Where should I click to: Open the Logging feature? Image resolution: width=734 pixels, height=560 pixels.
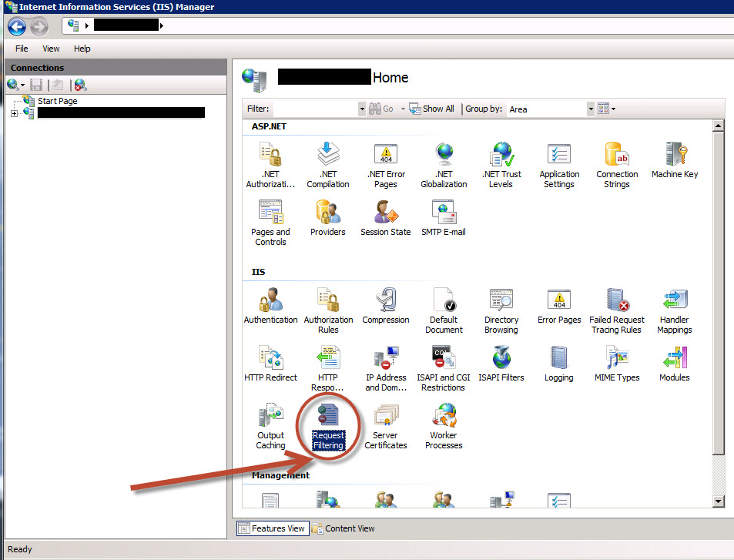(x=559, y=364)
